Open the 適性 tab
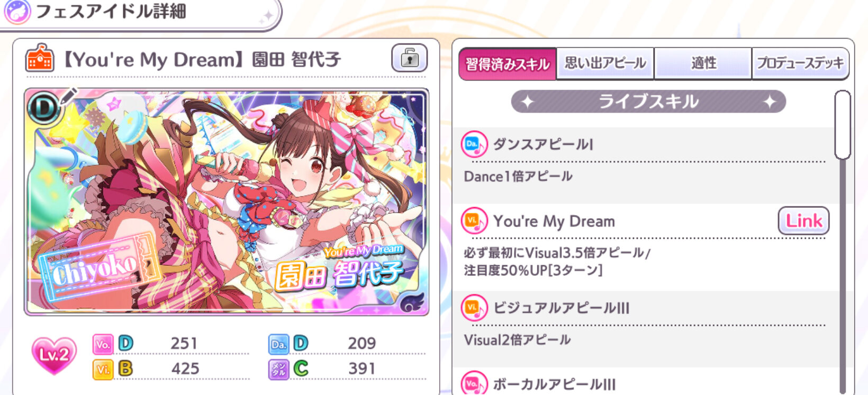 [703, 63]
